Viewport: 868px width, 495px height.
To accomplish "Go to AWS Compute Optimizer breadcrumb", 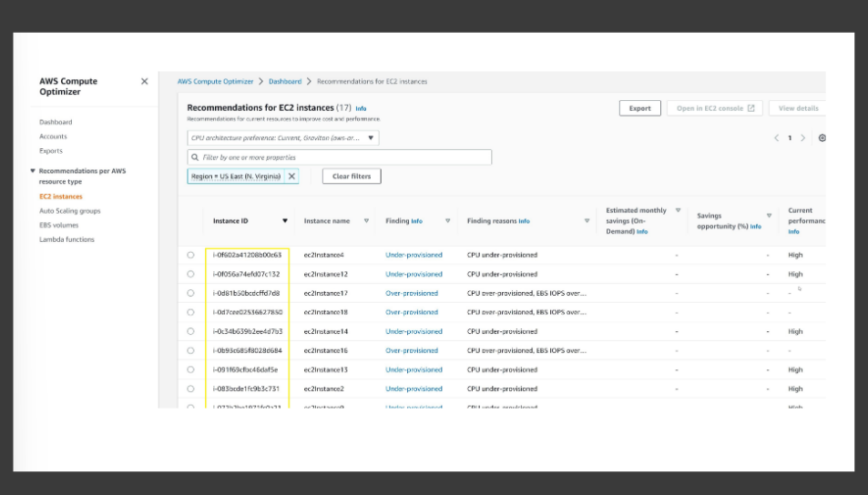I will point(215,81).
